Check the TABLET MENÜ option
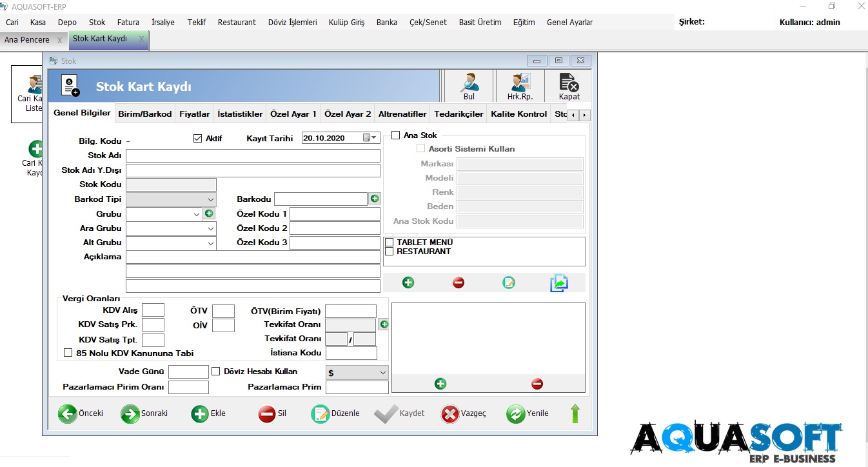 click(x=390, y=243)
